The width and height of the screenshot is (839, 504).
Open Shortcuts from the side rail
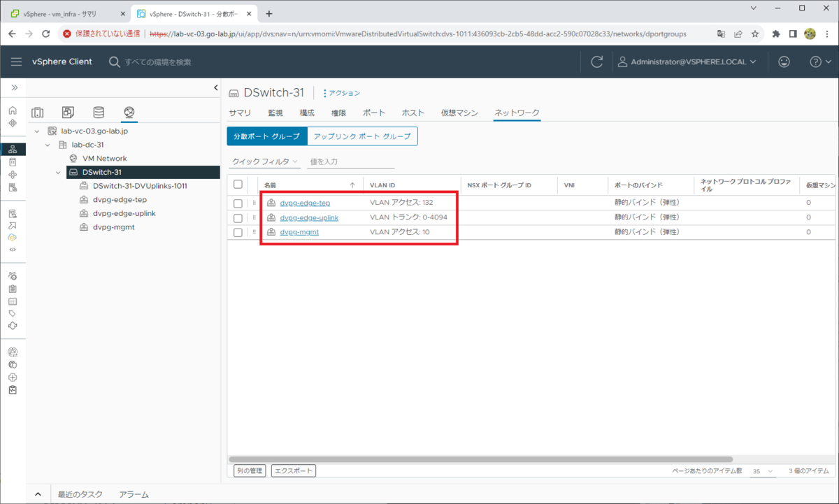[x=13, y=123]
